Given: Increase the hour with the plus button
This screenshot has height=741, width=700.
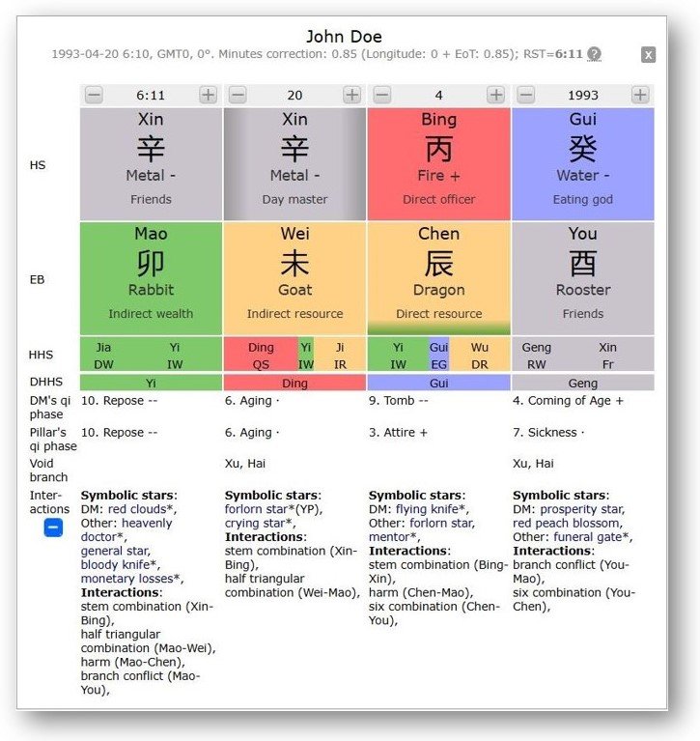Looking at the screenshot, I should coord(208,95).
